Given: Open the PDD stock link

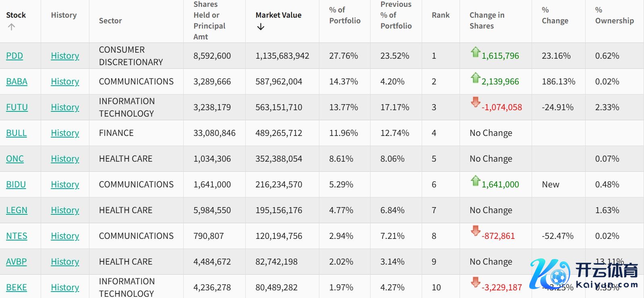Looking at the screenshot, I should point(14,56).
